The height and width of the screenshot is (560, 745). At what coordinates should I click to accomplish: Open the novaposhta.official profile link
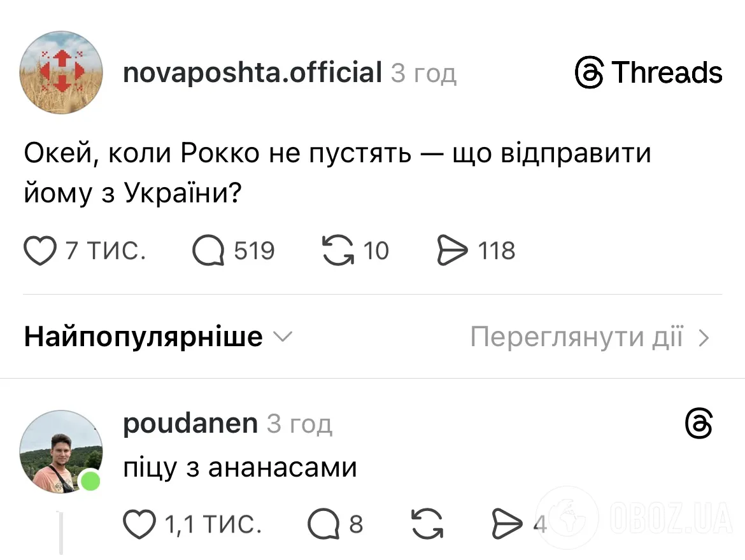coord(251,72)
